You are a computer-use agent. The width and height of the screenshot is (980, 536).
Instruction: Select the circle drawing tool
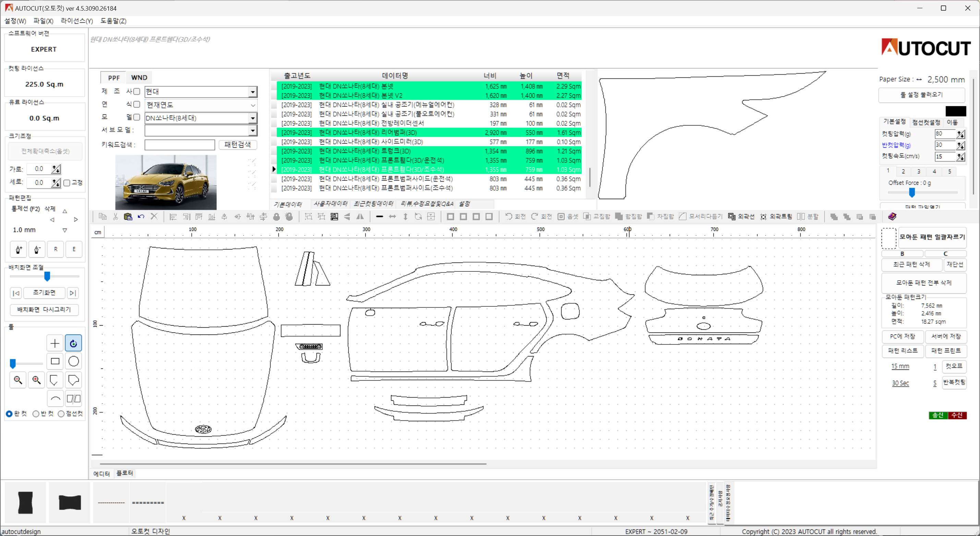tap(73, 362)
